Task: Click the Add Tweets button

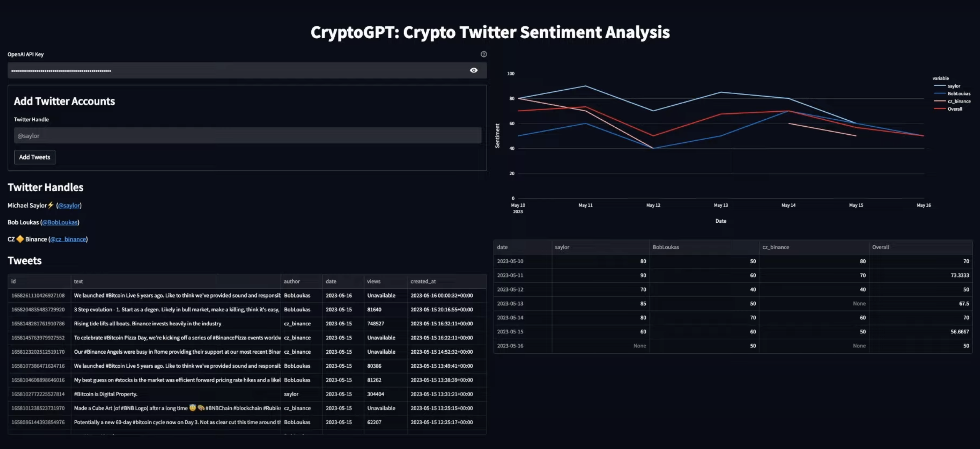Action: click(x=34, y=157)
